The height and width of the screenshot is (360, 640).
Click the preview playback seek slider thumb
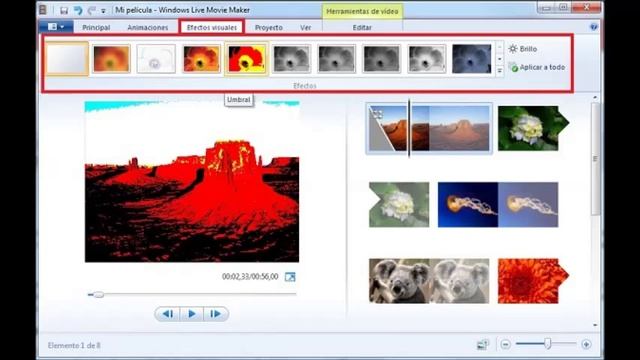pyautogui.click(x=98, y=294)
